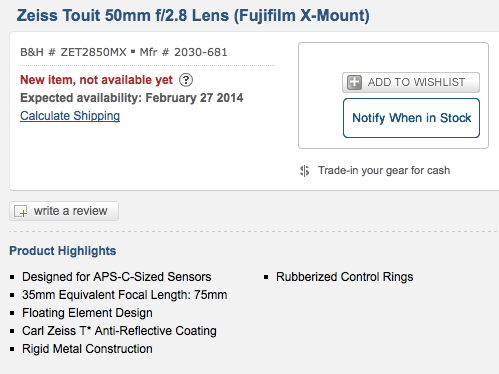Viewport: 499px width, 374px height.
Task: Click the question mark help icon
Action: (x=186, y=80)
